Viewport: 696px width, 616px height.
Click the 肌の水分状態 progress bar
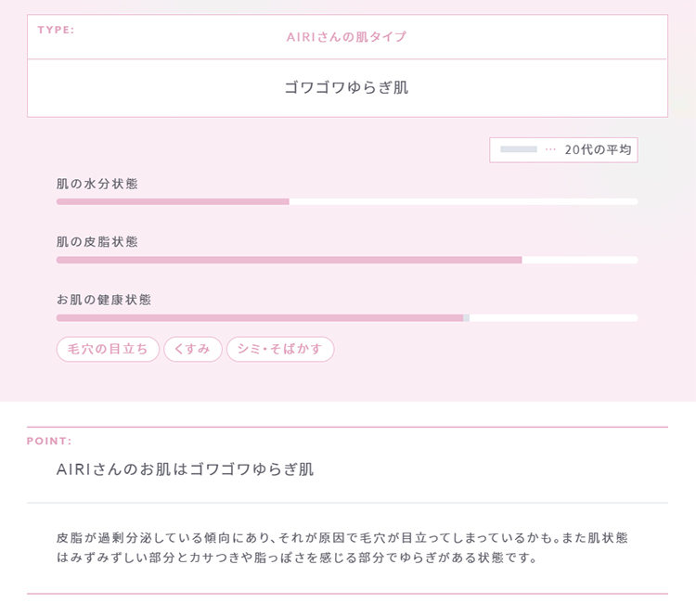347,202
